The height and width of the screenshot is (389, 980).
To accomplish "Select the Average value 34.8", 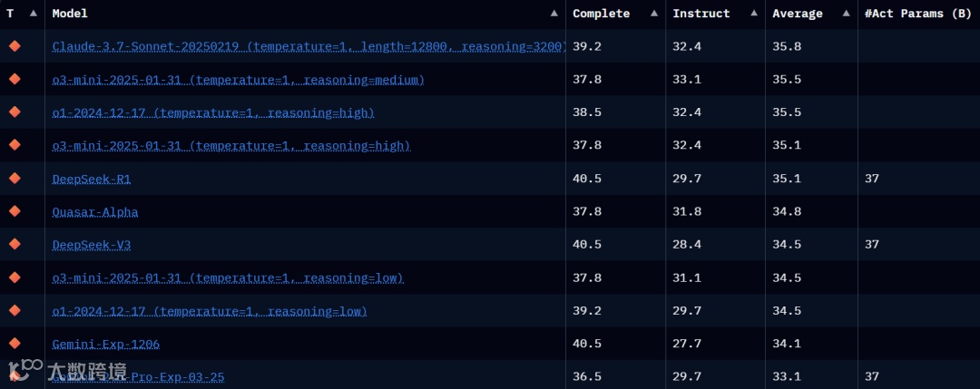I will [x=787, y=211].
